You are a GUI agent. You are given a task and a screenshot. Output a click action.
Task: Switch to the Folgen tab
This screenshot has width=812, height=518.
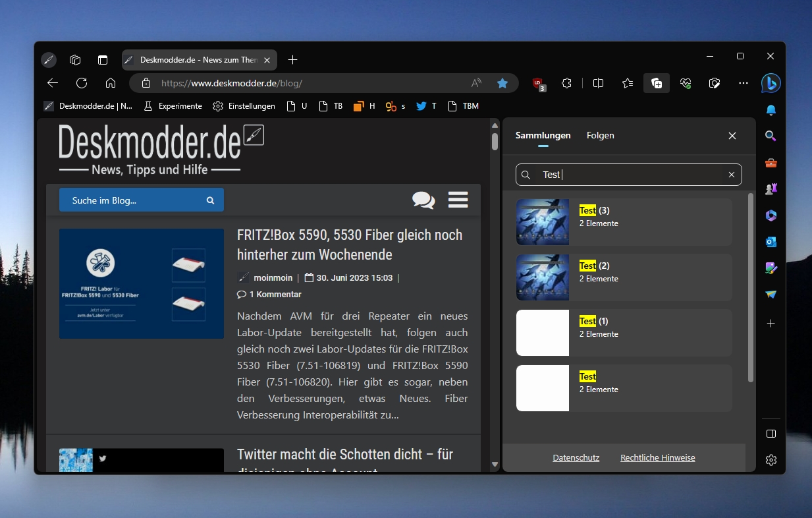[x=601, y=135]
